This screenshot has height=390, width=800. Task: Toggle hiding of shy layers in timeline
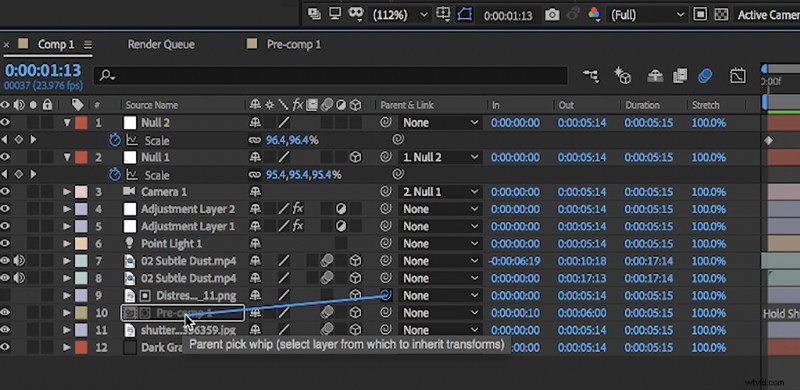(x=655, y=77)
